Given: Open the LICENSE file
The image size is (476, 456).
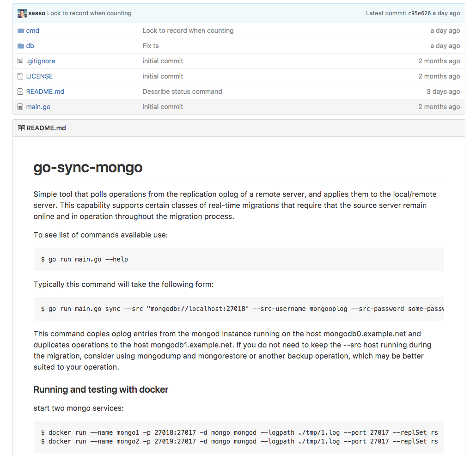Looking at the screenshot, I should tap(39, 76).
